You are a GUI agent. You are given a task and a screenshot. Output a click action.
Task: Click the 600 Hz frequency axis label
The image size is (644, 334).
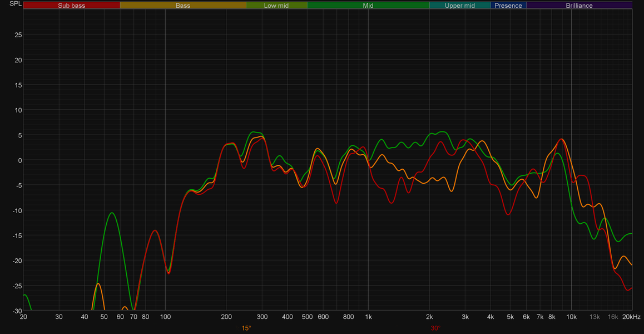[x=323, y=317]
